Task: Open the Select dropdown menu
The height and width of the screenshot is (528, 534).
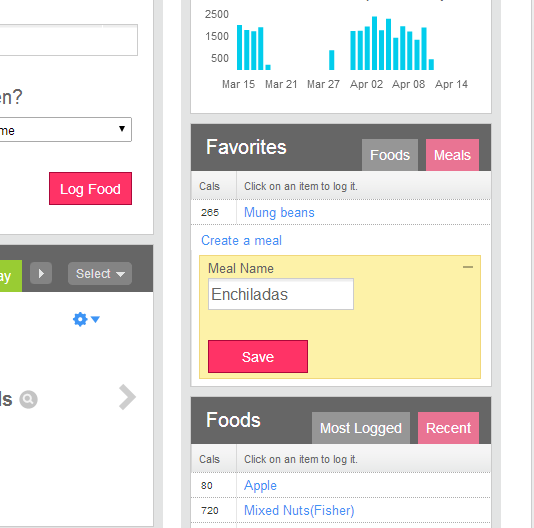Action: [x=100, y=273]
